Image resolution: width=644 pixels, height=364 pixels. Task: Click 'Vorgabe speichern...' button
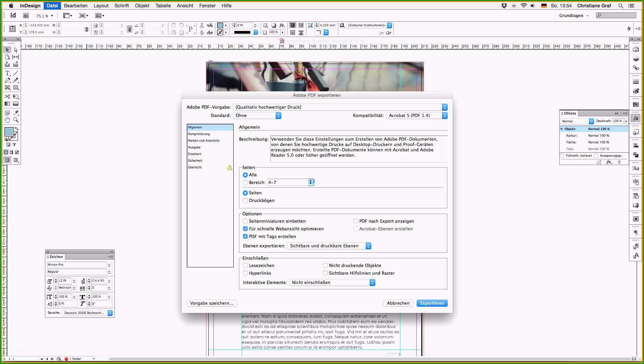(x=212, y=303)
